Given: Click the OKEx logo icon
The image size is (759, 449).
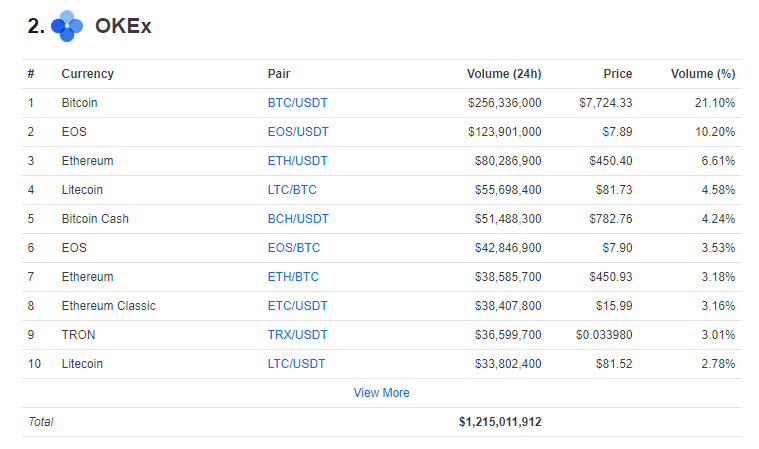Looking at the screenshot, I should click(x=67, y=27).
